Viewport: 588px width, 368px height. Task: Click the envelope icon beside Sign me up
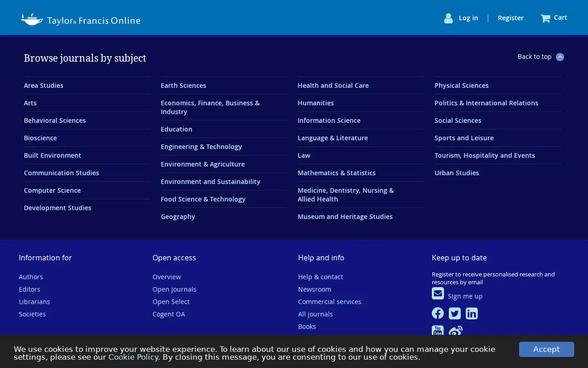click(438, 293)
